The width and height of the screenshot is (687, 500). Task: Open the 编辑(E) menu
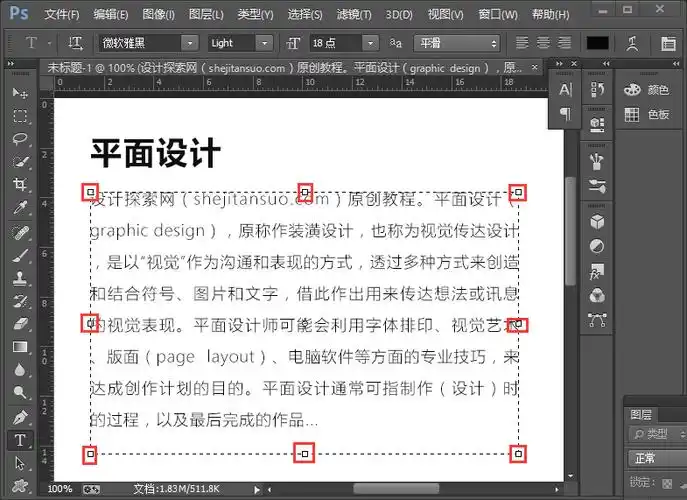(x=110, y=14)
